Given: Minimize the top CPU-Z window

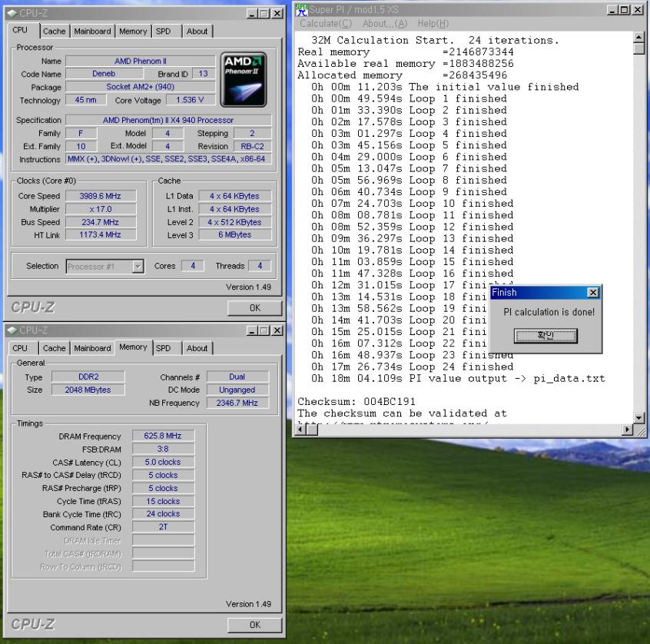Looking at the screenshot, I should point(252,14).
